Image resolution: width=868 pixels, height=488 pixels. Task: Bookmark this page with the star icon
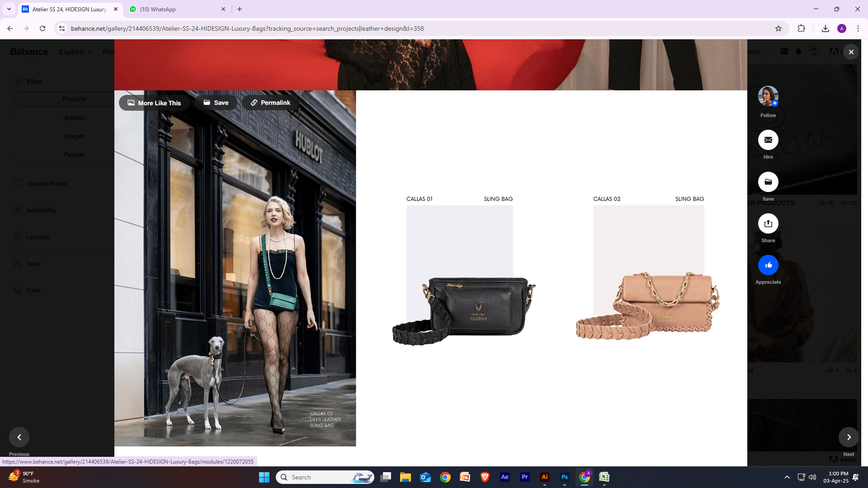click(778, 28)
